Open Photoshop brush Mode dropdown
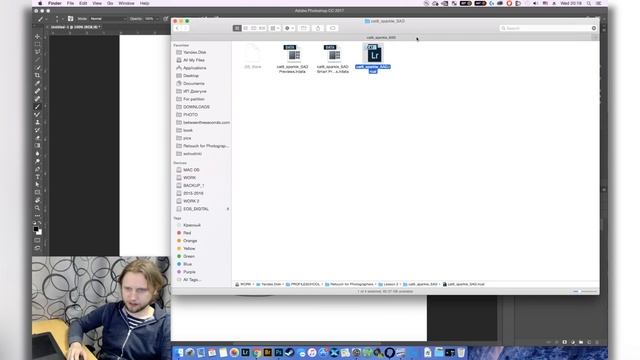The height and width of the screenshot is (360, 640). (108, 19)
